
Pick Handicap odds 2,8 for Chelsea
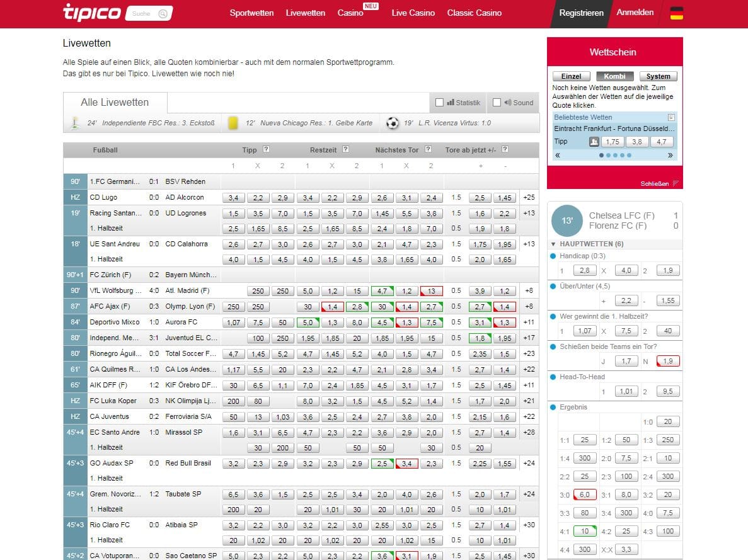[584, 270]
